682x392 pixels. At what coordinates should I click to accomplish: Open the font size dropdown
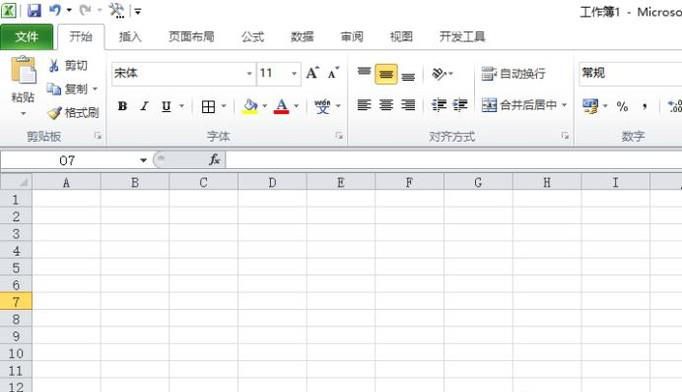294,74
